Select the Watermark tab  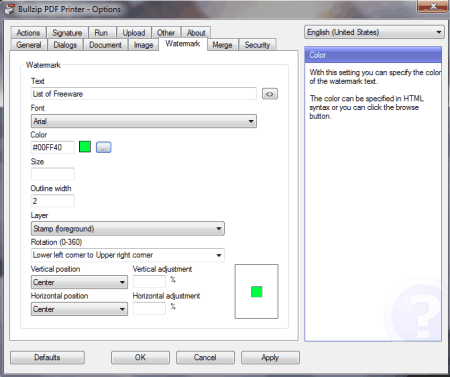tap(183, 44)
